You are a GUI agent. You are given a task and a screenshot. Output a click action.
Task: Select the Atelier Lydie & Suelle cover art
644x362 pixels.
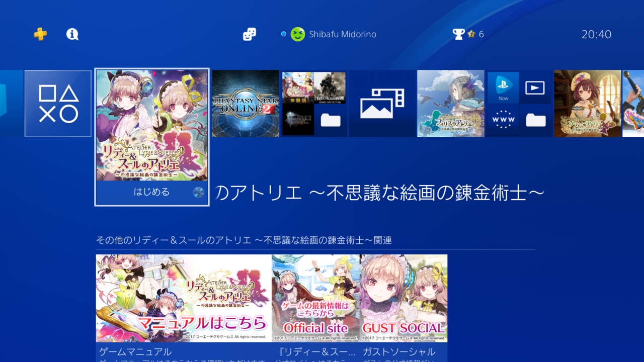[x=152, y=125]
